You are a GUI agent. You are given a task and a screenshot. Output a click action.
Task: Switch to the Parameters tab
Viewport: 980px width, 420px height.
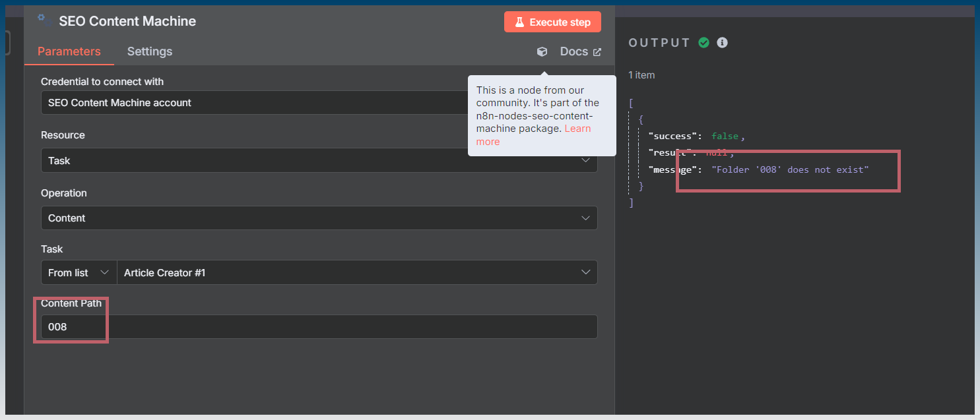(69, 51)
